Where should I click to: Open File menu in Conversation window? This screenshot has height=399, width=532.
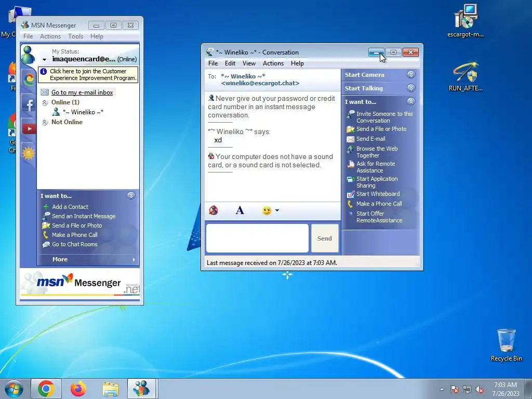coord(213,63)
